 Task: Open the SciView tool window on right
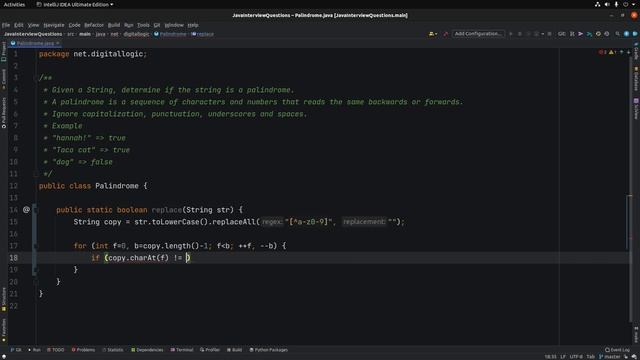click(x=636, y=109)
